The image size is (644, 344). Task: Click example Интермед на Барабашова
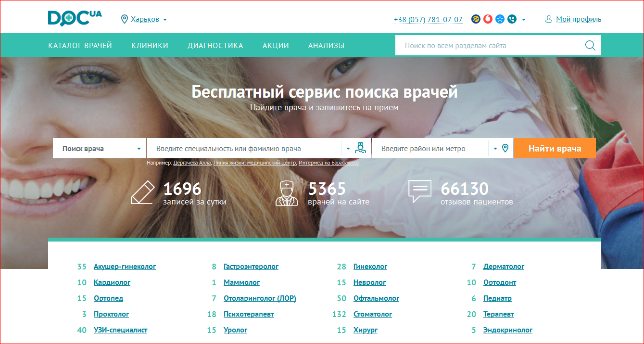[x=329, y=163]
